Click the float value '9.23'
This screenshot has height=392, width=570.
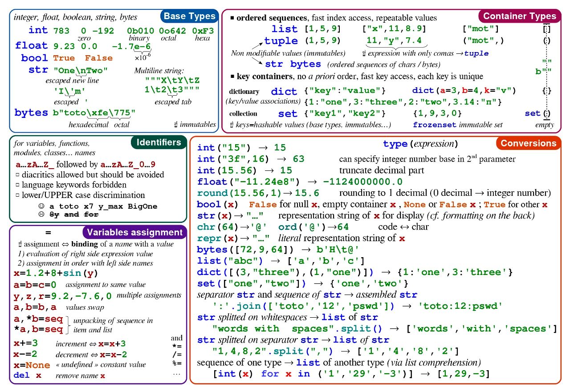click(x=64, y=46)
